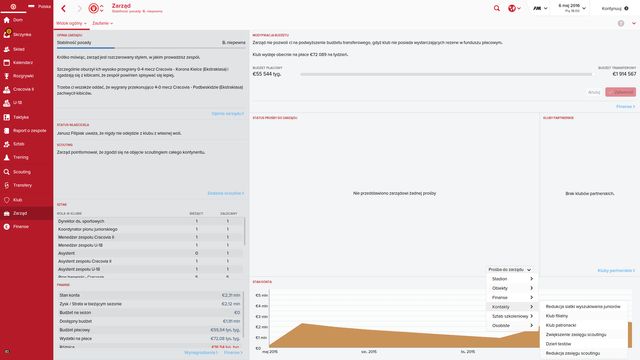This screenshot has width=640, height=360.
Task: Go forward with the right arrow
Action: [79, 8]
